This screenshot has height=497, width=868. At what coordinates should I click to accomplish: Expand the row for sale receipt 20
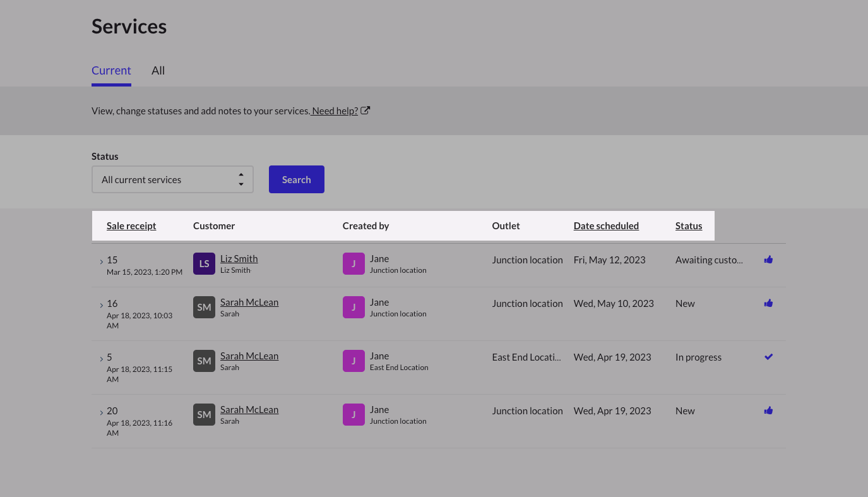tap(101, 412)
